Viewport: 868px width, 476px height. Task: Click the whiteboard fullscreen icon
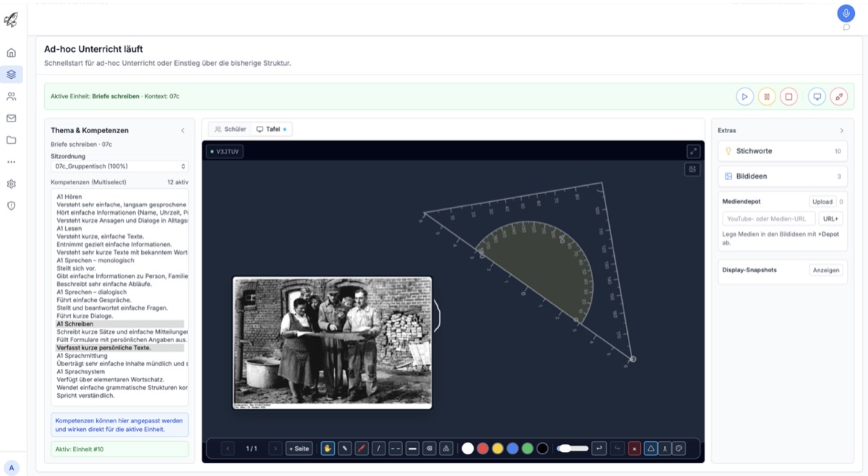(x=693, y=151)
